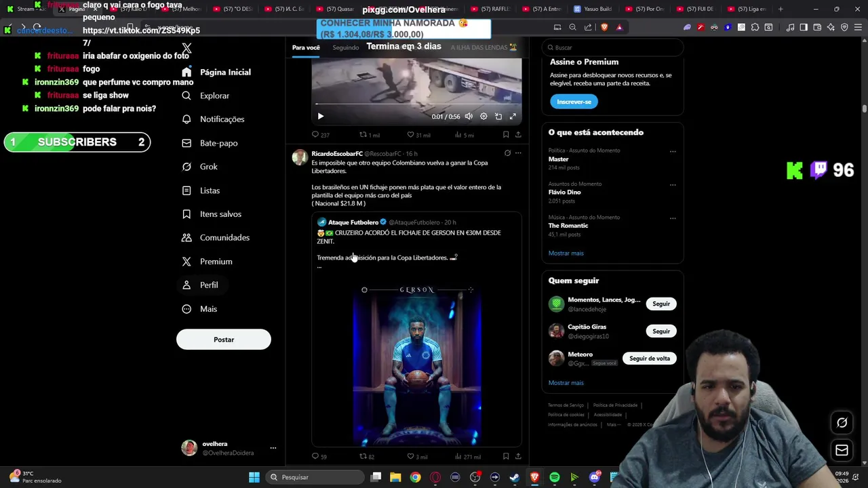Click the Grok icon on RicardoEscobarFC tweet

coord(507,153)
